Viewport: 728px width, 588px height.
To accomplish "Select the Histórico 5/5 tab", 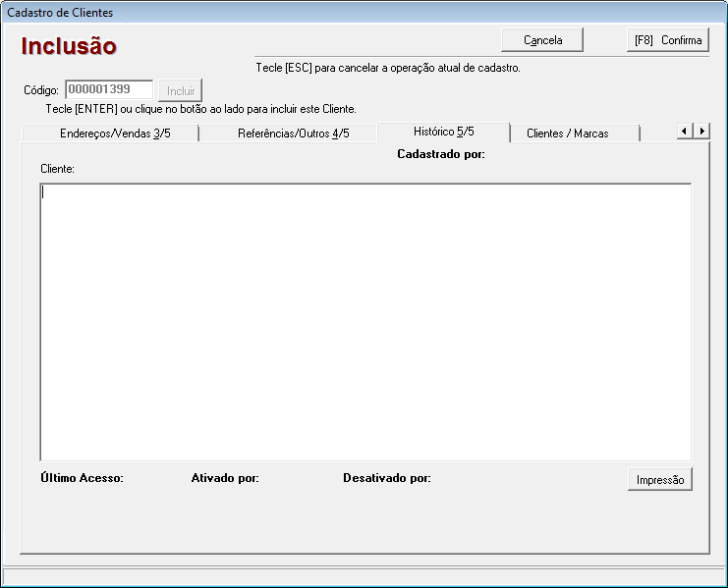I will click(x=443, y=132).
